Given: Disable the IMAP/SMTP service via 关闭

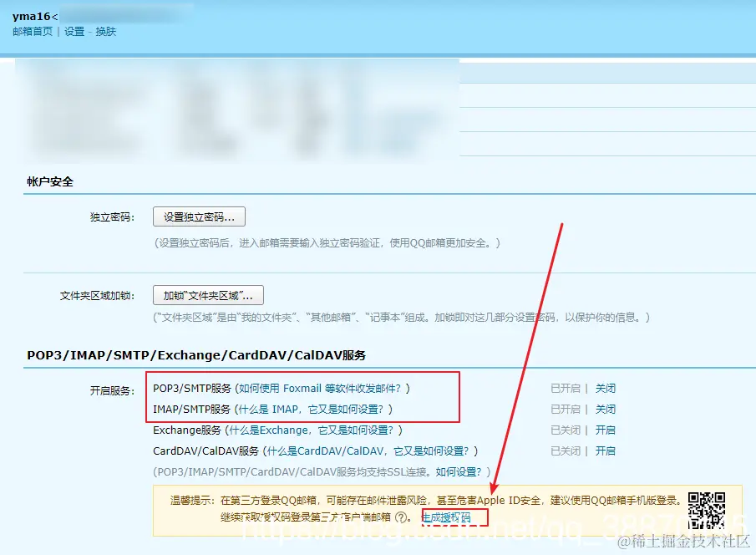Looking at the screenshot, I should point(606,410).
